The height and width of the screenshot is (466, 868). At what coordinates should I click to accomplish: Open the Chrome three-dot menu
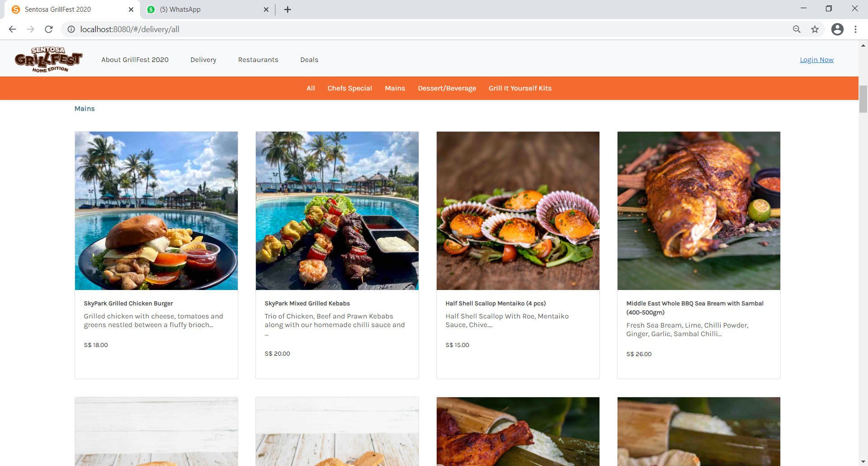855,29
